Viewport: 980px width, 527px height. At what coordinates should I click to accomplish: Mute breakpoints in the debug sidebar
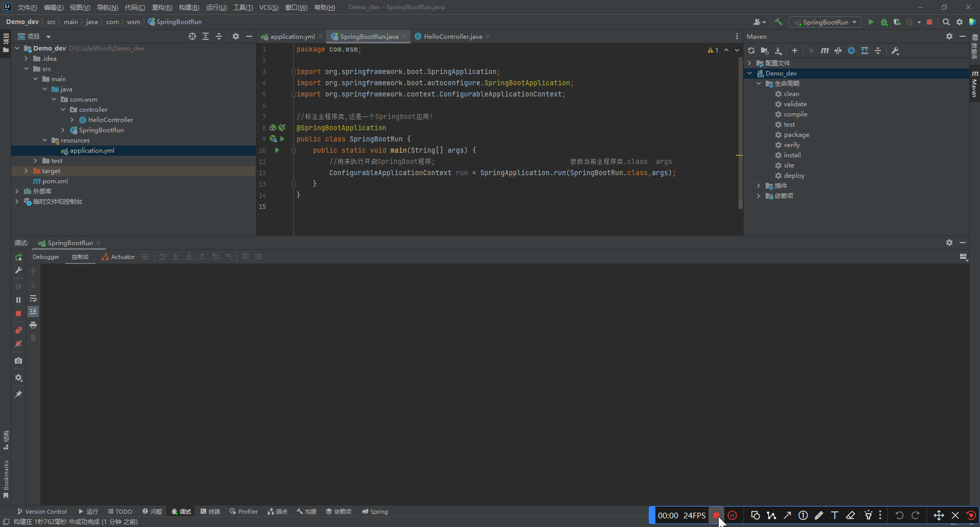coord(18,344)
